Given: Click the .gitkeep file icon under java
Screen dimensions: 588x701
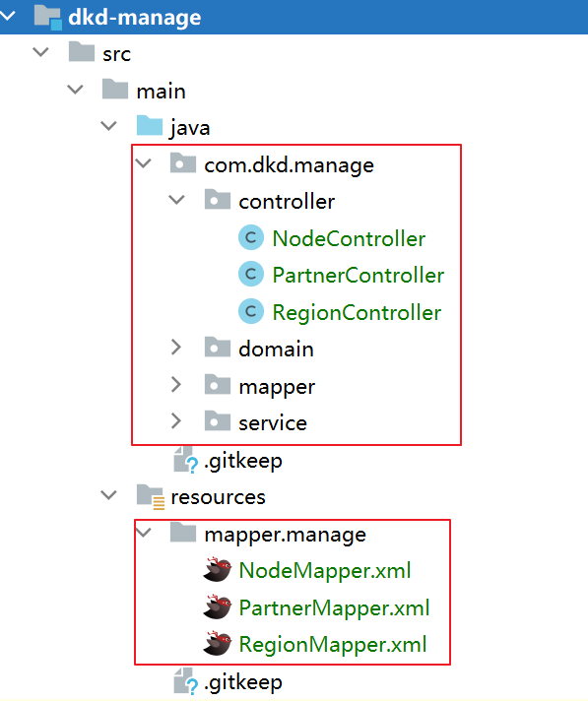Looking at the screenshot, I should coord(185,460).
